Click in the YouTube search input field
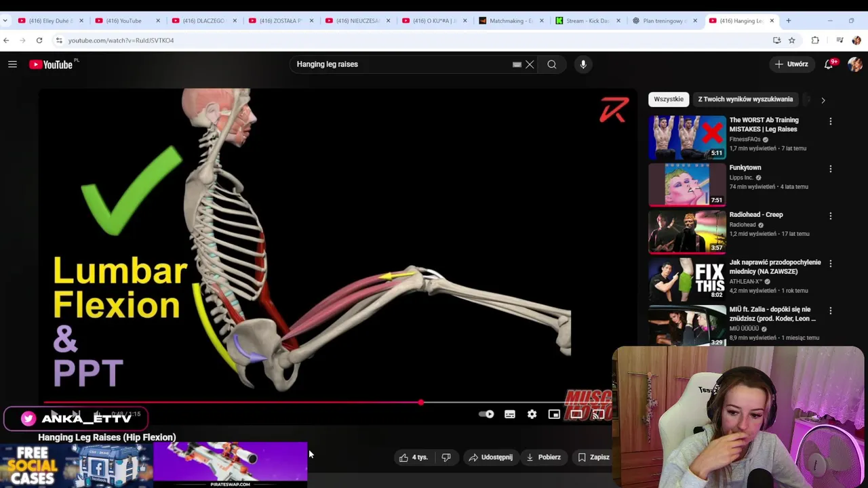Screen dimensions: 868x488 [400, 64]
